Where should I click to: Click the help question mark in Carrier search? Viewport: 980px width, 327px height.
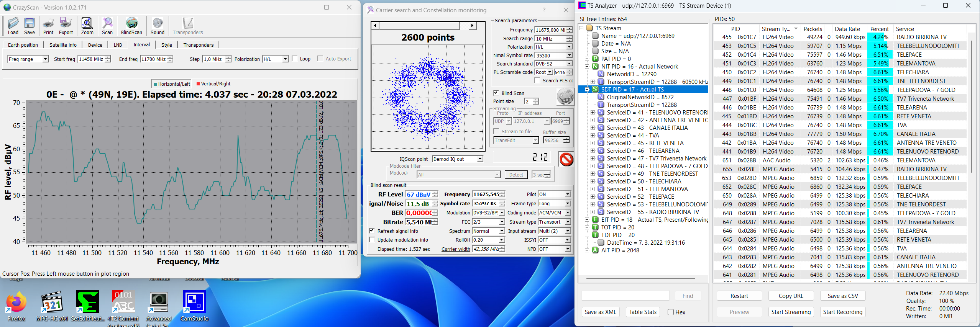(x=544, y=10)
